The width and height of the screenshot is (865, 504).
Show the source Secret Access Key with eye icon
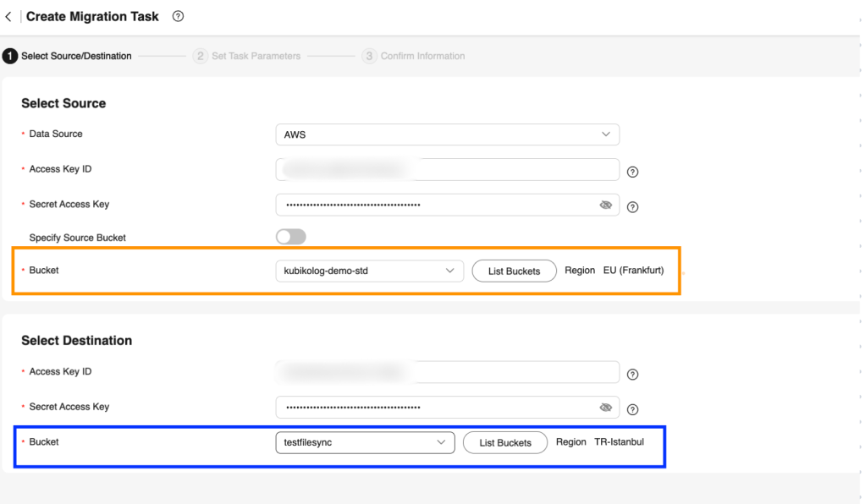[x=605, y=205]
